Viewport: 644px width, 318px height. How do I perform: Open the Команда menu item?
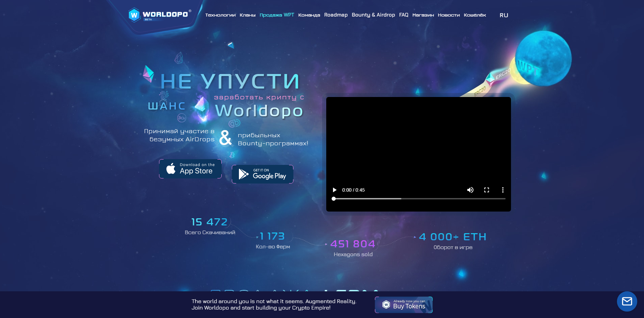click(309, 15)
